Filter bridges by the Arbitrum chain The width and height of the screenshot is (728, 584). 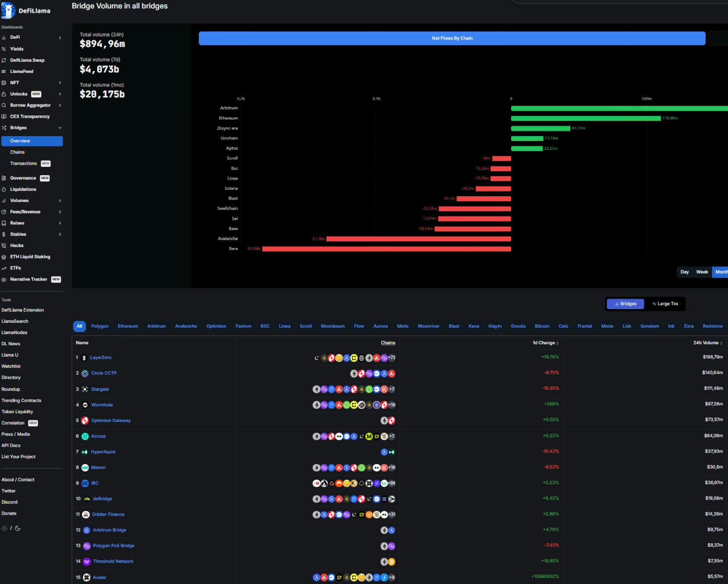[156, 326]
